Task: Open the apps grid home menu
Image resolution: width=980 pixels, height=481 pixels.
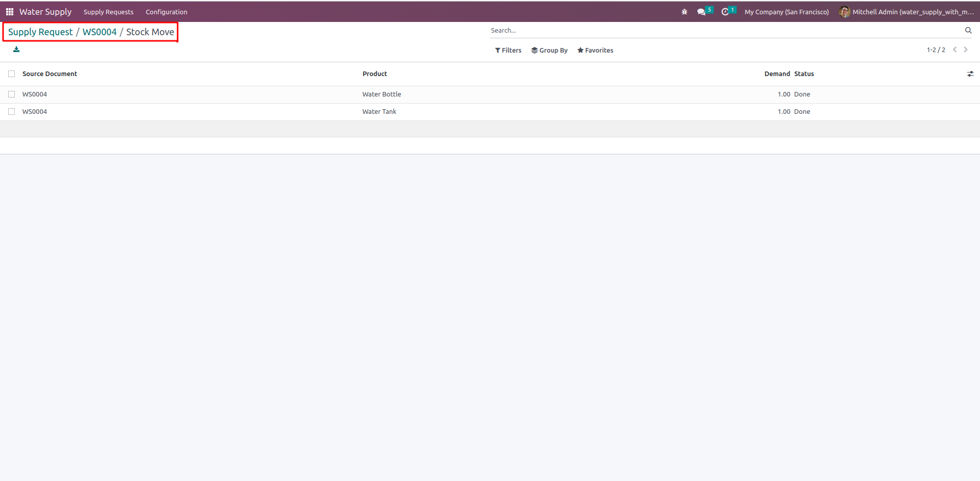Action: click(x=10, y=12)
